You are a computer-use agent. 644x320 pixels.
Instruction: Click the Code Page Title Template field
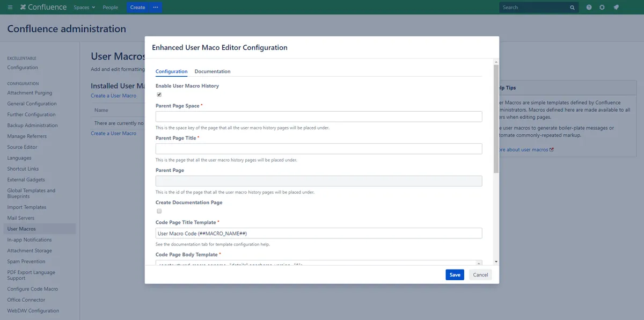319,233
